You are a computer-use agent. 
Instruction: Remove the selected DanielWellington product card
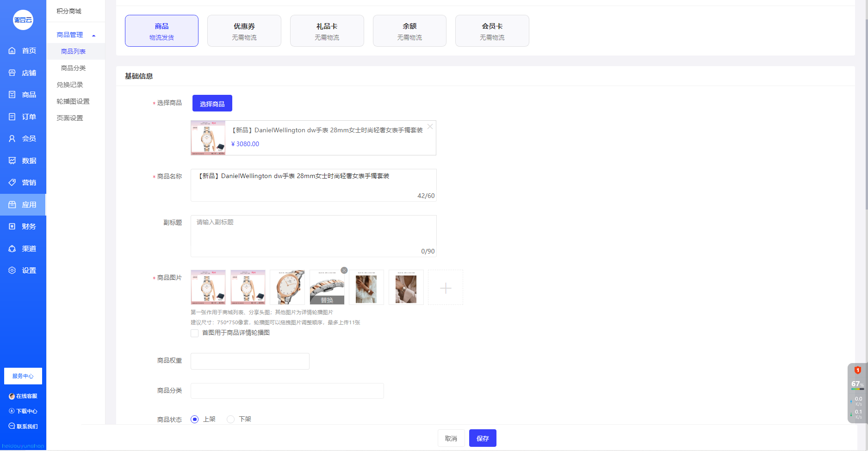click(430, 127)
